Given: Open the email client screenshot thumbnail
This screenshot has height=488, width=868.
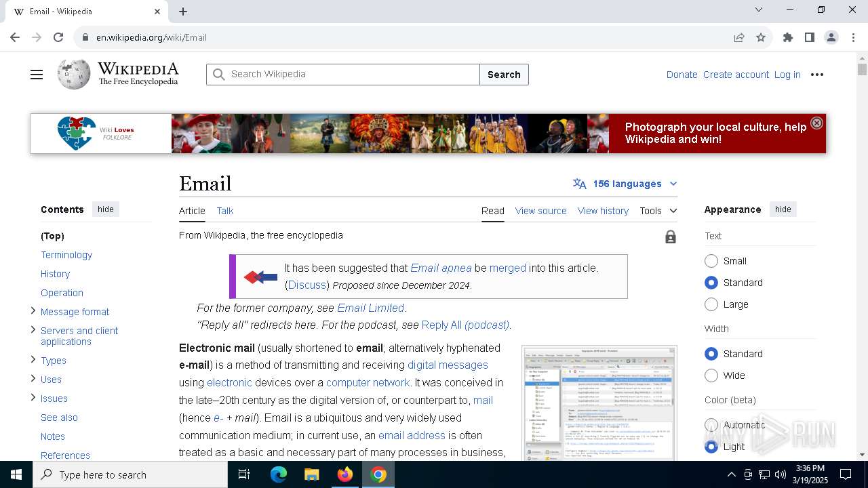Looking at the screenshot, I should 599,405.
